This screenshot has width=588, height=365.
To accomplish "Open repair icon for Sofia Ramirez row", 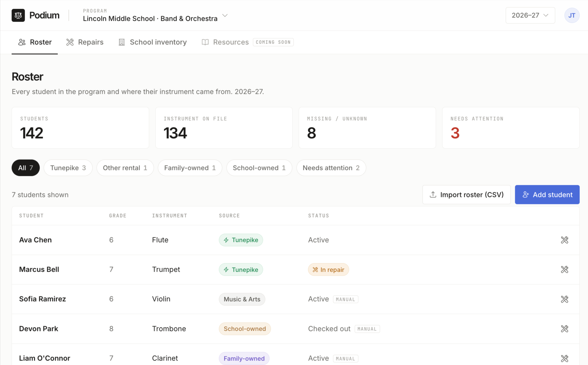I will [x=564, y=299].
